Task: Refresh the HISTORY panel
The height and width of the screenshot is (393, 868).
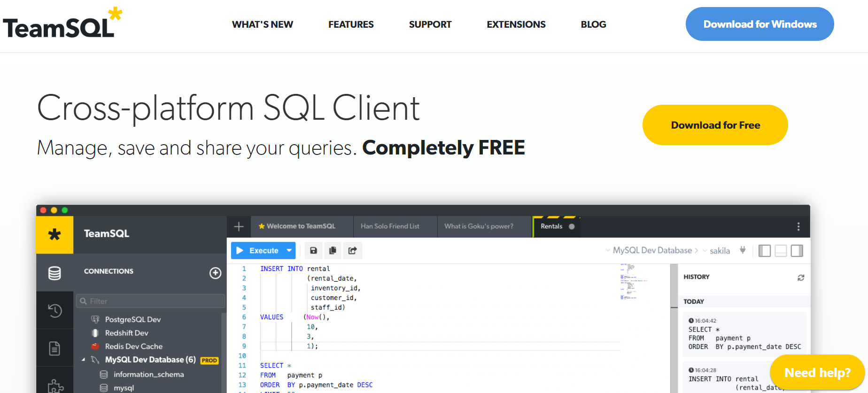Action: pyautogui.click(x=801, y=277)
